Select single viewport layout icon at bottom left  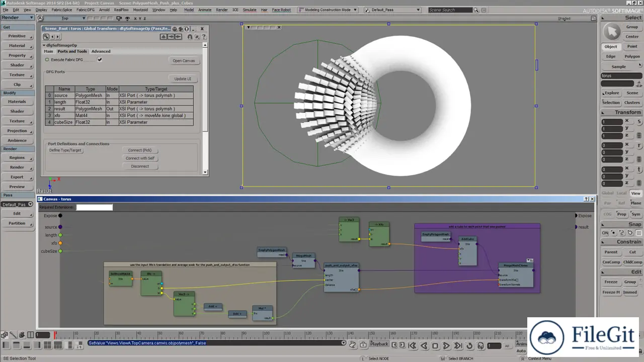(x=6, y=345)
